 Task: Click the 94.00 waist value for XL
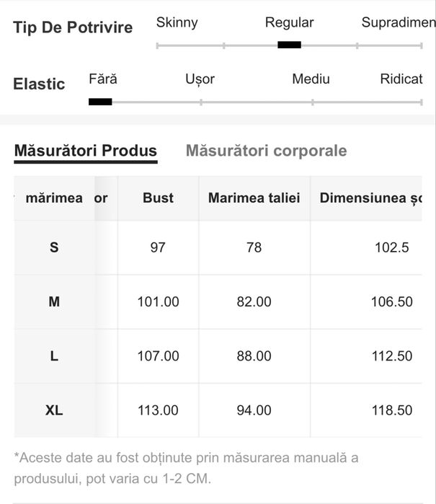pyautogui.click(x=254, y=410)
